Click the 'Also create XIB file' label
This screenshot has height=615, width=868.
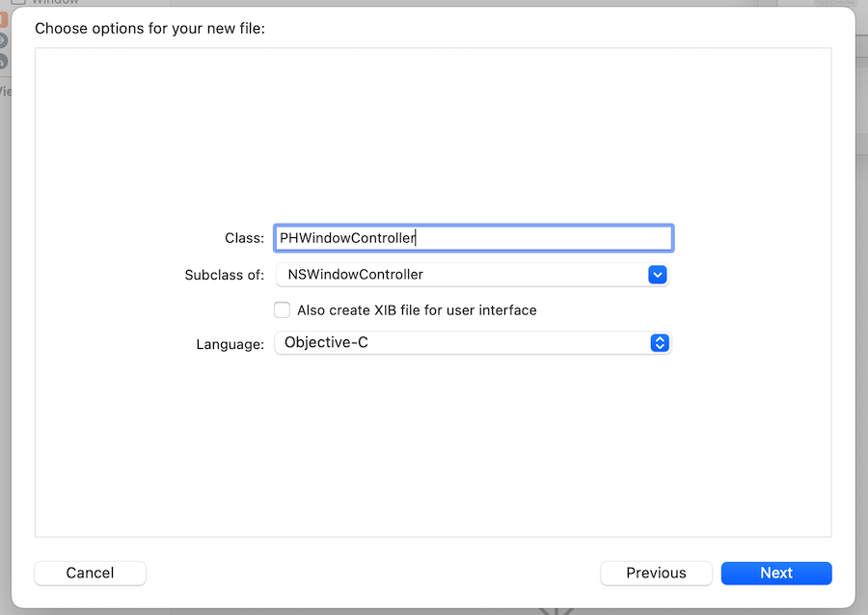click(417, 310)
